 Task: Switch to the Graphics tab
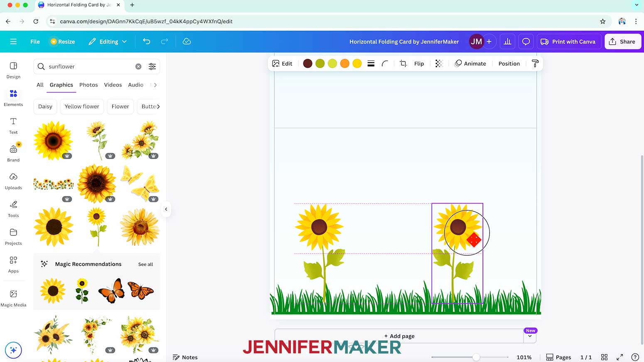[x=61, y=85]
